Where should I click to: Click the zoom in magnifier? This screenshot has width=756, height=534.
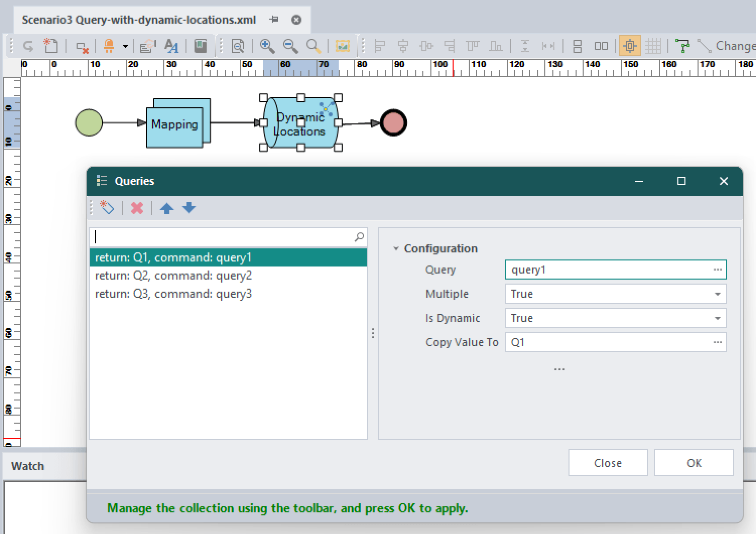coord(267,46)
